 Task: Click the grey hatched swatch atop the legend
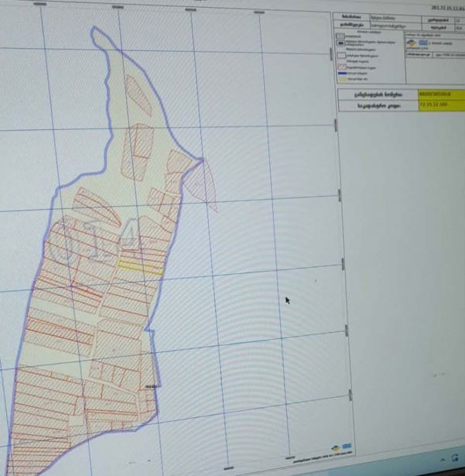coord(343,34)
